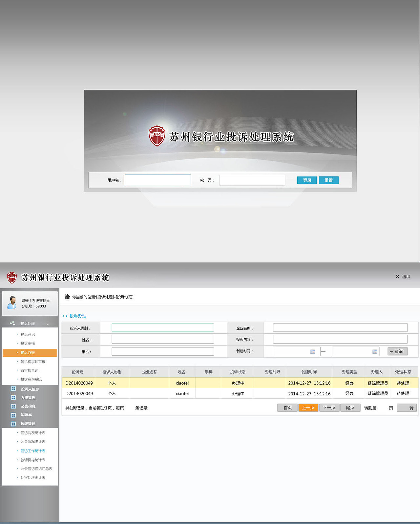Click the grid icon beside 投诉人信息
Viewport: 420px width, 524px height.
click(13, 389)
